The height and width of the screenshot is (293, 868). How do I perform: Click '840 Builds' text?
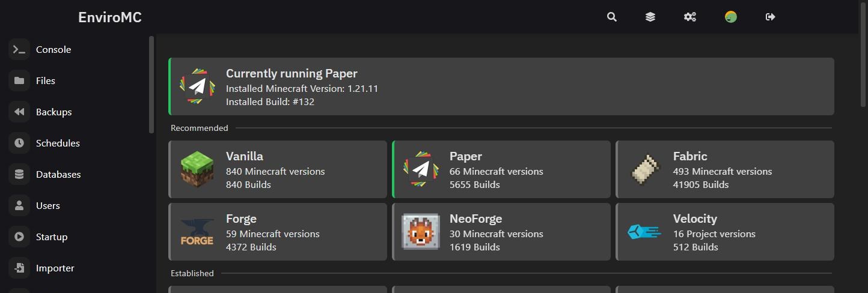(x=248, y=184)
